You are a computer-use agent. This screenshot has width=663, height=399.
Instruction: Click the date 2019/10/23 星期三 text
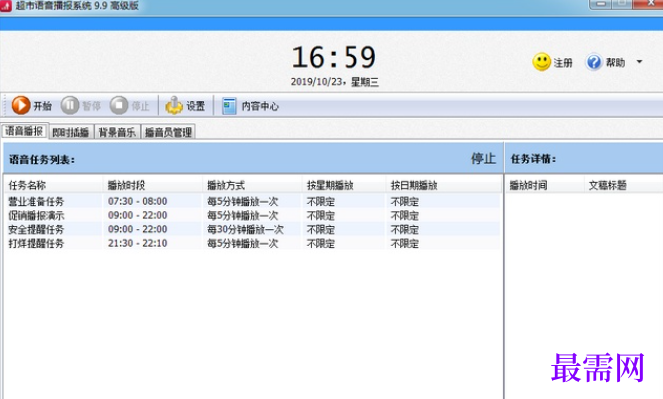(334, 82)
